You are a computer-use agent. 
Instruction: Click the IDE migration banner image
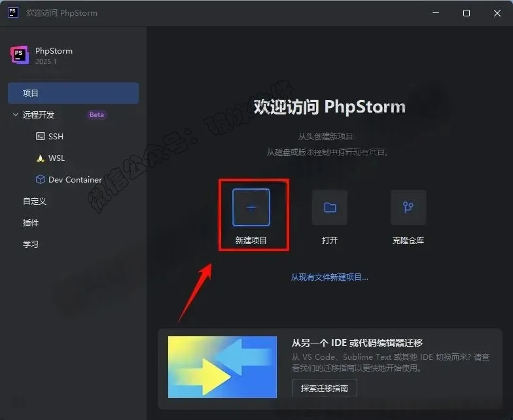point(222,367)
